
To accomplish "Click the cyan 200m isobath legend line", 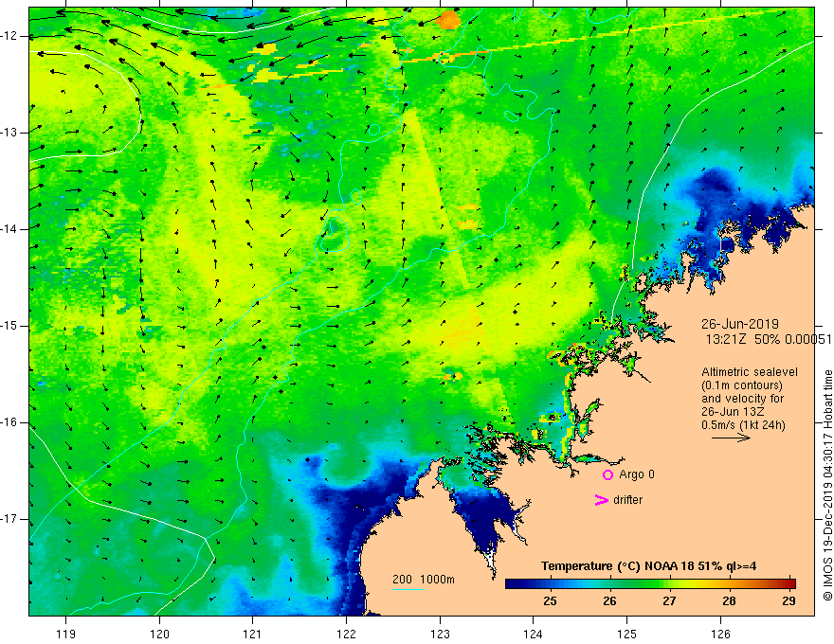I will click(408, 589).
